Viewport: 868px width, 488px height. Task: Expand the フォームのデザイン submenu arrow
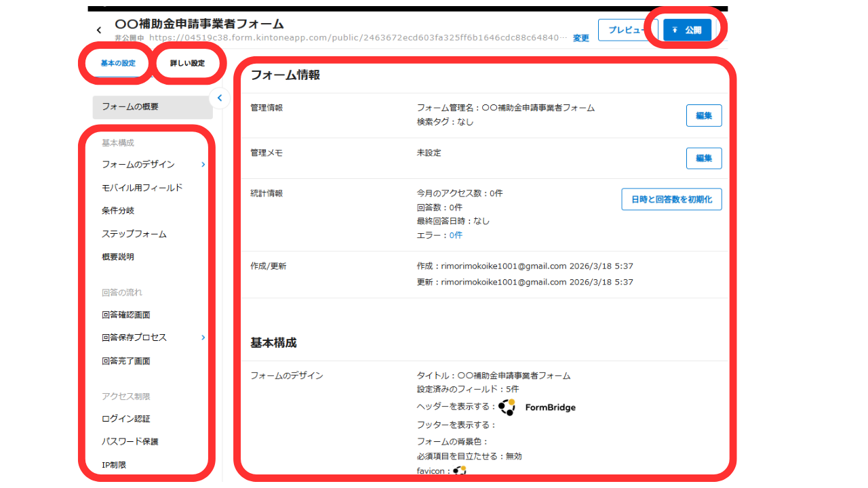[x=203, y=164]
